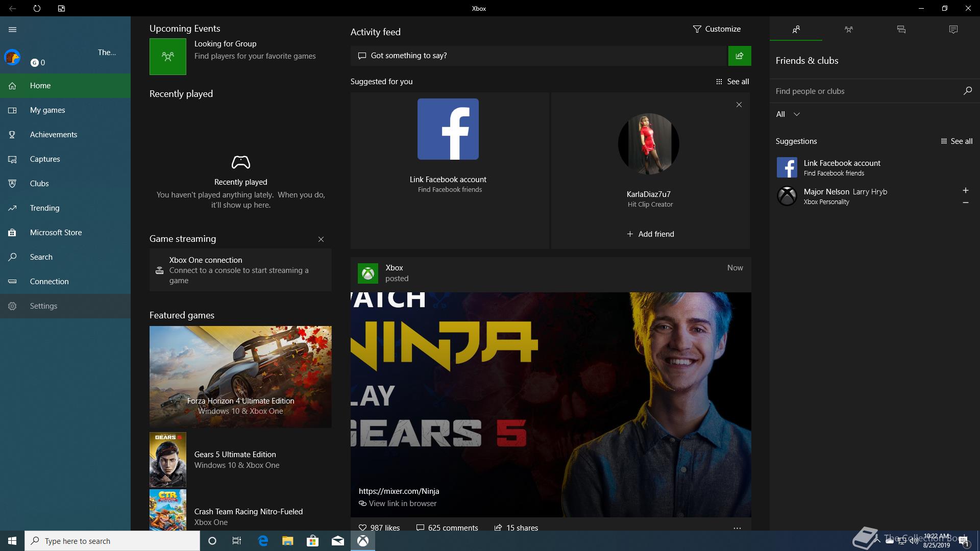
Task: Go to Home in sidebar
Action: point(65,86)
